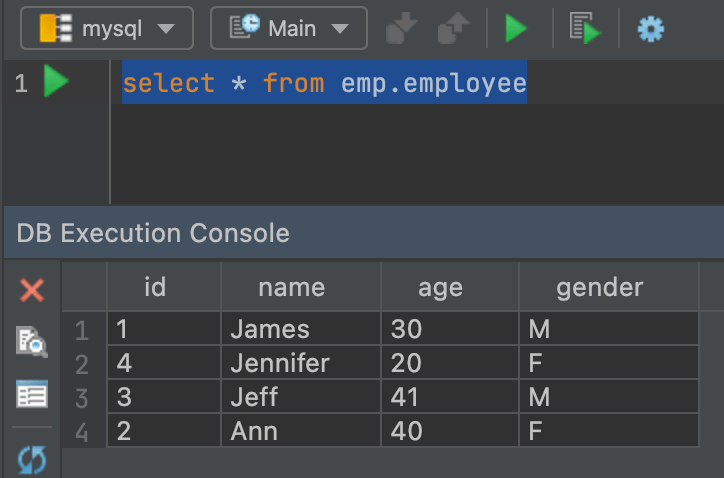Run the query with the green play button
724x478 pixels.
point(516,28)
